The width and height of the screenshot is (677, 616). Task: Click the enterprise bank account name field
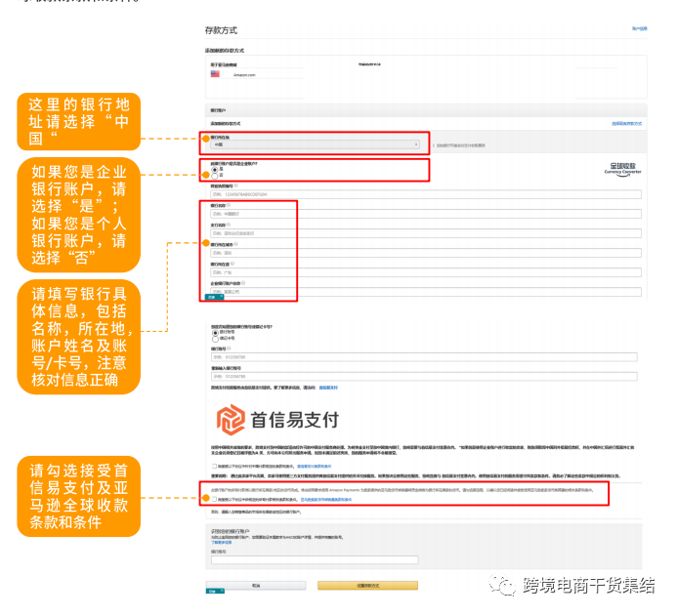[426, 292]
